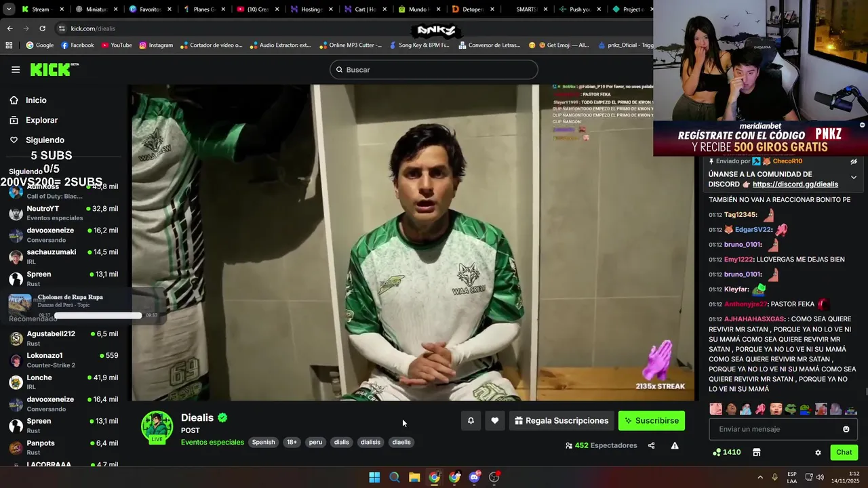Open Windows taskbar search
The width and height of the screenshot is (868, 488).
click(394, 477)
